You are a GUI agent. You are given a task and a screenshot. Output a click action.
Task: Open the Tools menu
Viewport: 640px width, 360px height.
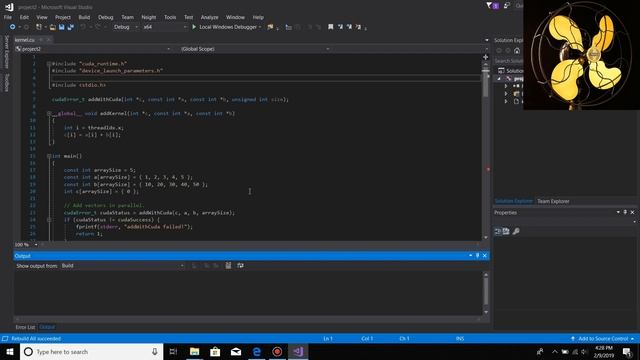click(170, 17)
